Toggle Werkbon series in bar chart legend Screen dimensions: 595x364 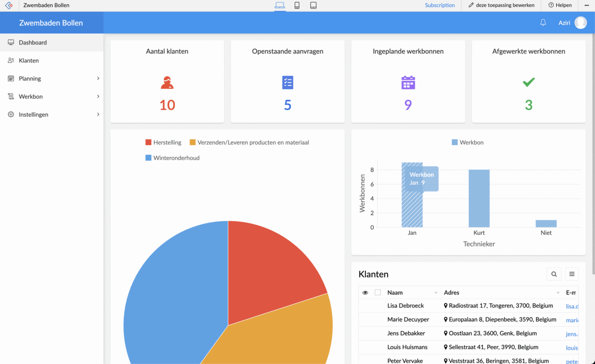(467, 143)
